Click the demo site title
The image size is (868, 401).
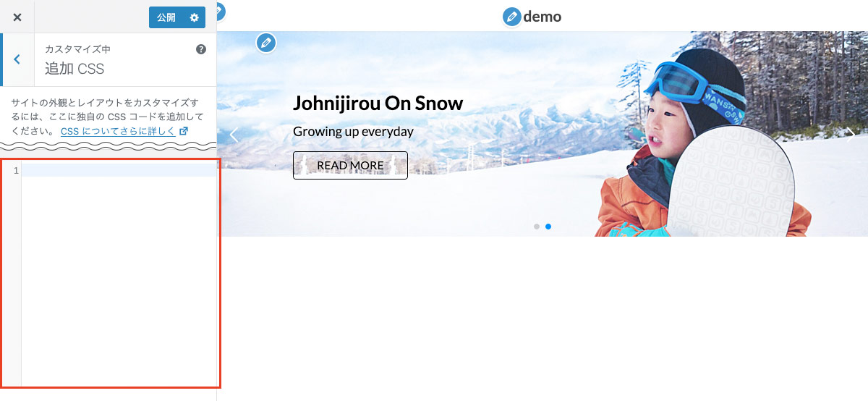pos(542,16)
